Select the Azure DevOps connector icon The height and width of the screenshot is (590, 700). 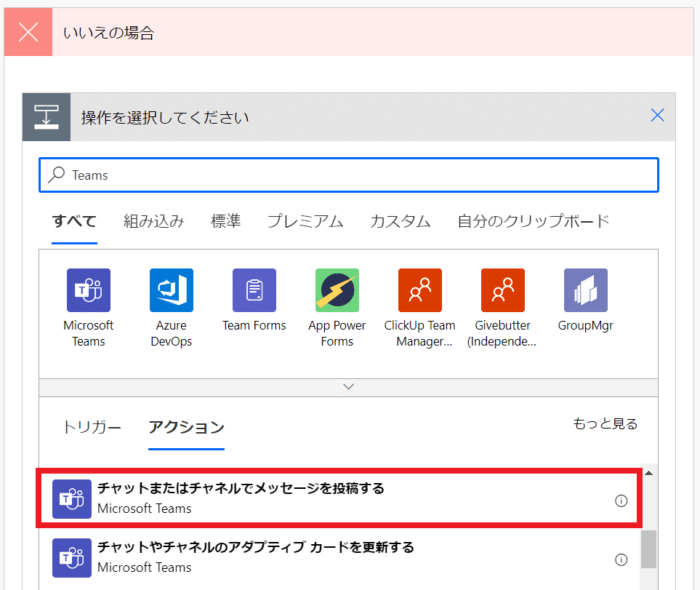tap(172, 290)
